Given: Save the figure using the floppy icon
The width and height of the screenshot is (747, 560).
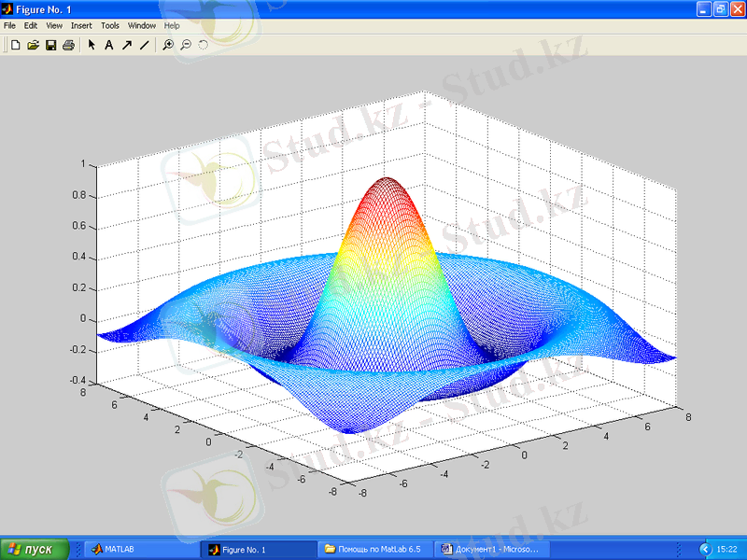Looking at the screenshot, I should [x=50, y=44].
